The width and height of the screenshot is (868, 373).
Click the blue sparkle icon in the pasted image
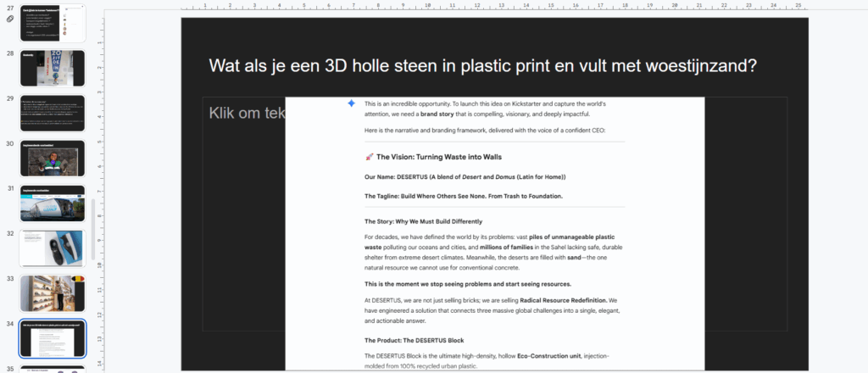351,103
